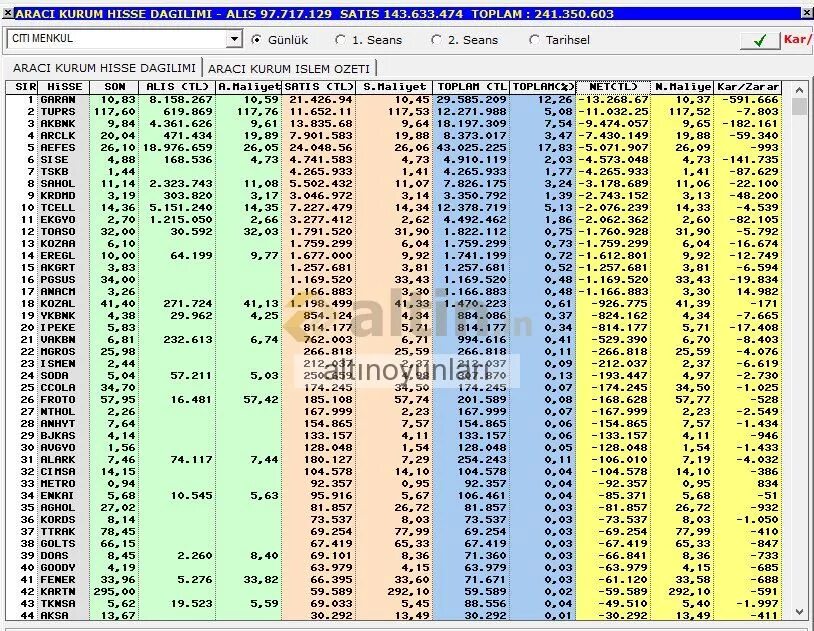Screen dimensions: 814x631
Task: Select the ENKAI stock row
Action: (394, 495)
